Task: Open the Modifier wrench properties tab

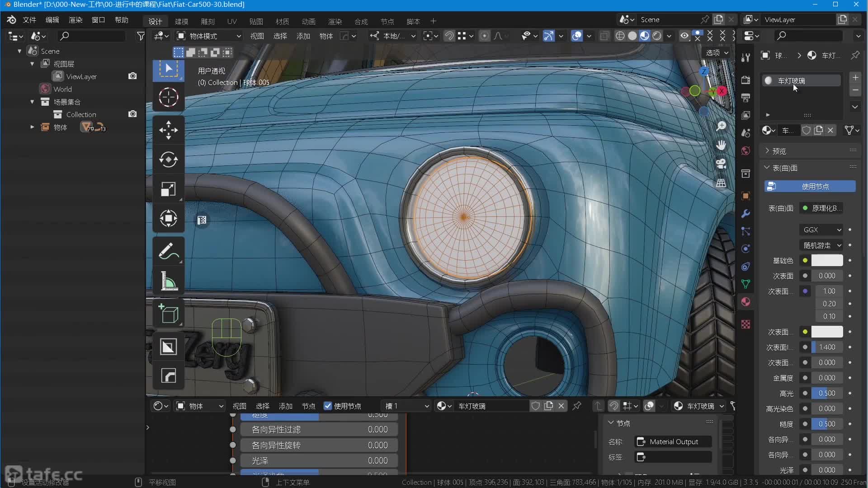Action: pyautogui.click(x=745, y=213)
